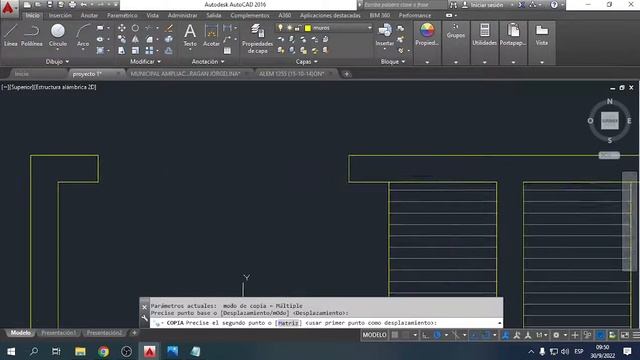Viewport: 640px width, 360px height.
Task: Open annotation scale 1:1 dropdown
Action: [542, 335]
